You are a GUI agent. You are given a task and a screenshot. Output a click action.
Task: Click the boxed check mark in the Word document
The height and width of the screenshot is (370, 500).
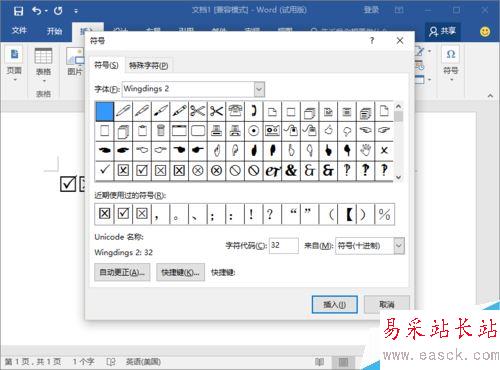68,184
